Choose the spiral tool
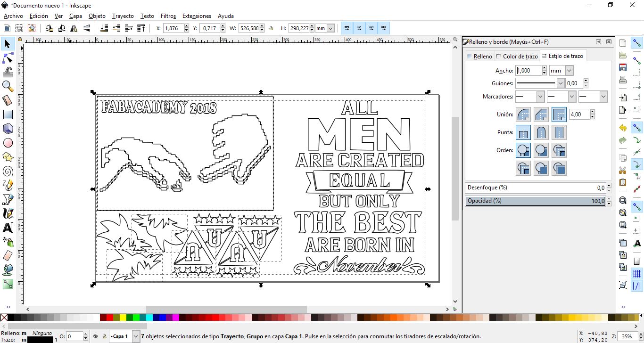 [x=8, y=171]
